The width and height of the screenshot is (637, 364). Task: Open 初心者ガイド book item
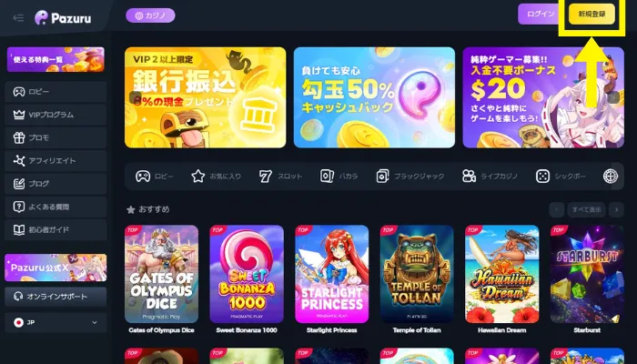56,230
